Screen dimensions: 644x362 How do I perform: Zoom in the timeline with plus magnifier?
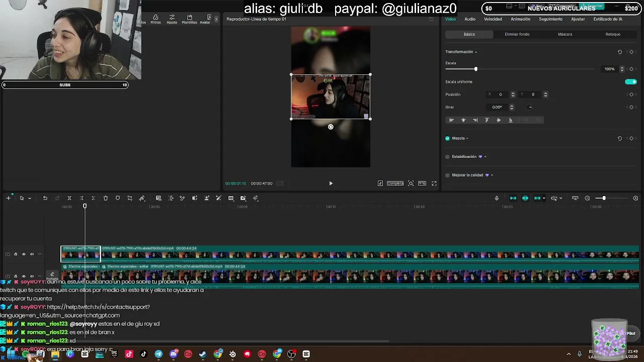(635, 198)
